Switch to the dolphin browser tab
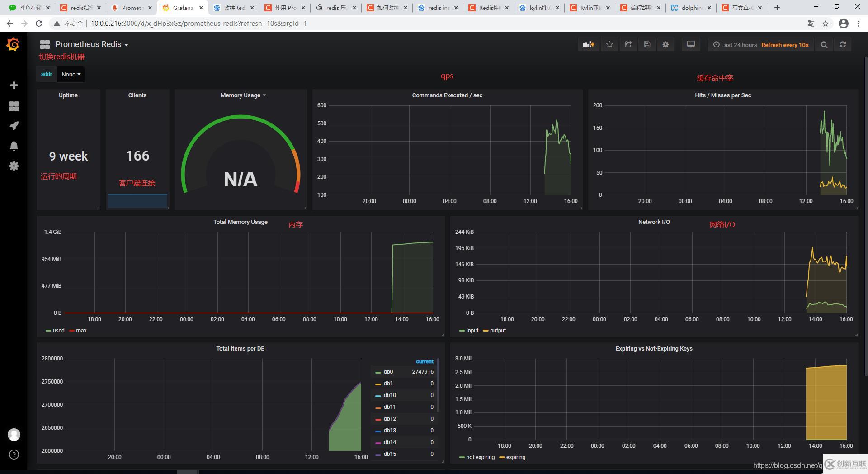The height and width of the screenshot is (474, 868). pos(691,8)
